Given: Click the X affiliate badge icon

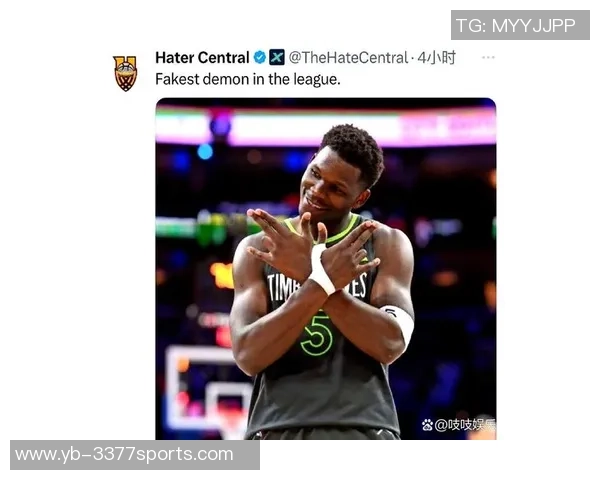Looking at the screenshot, I should pos(277,57).
